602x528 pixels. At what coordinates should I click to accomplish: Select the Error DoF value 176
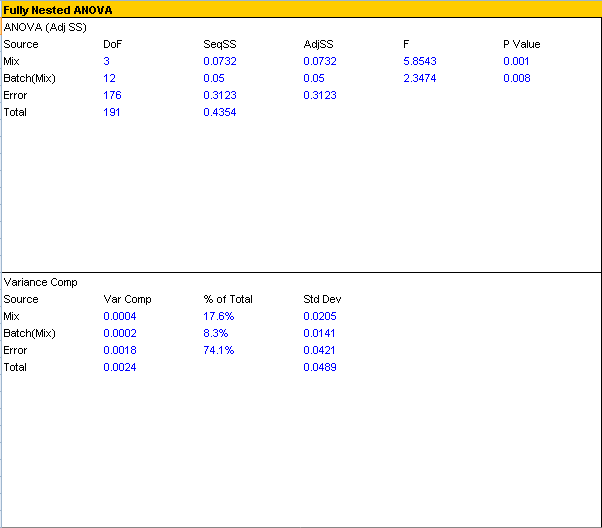point(112,95)
